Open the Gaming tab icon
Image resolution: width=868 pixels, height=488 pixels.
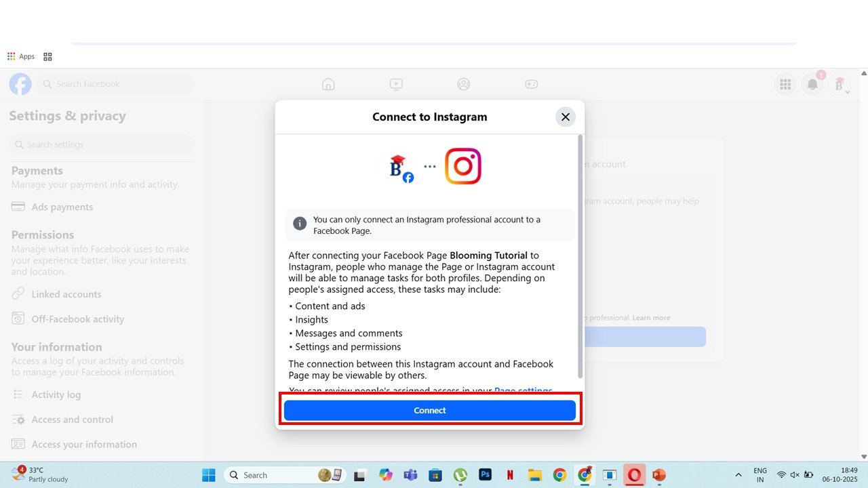(x=531, y=84)
